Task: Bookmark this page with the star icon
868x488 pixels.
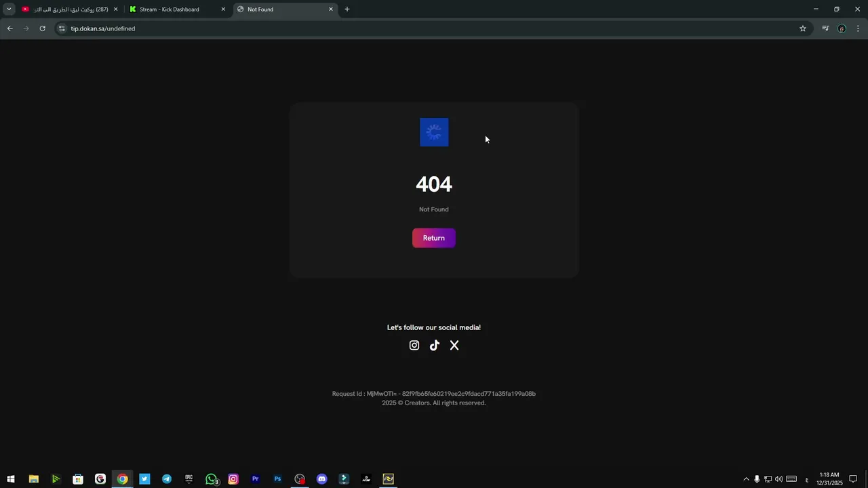Action: pyautogui.click(x=803, y=28)
